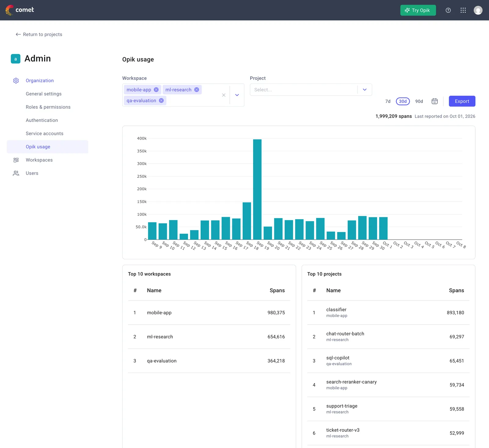Open the user avatar menu
This screenshot has width=489, height=448.
478,10
